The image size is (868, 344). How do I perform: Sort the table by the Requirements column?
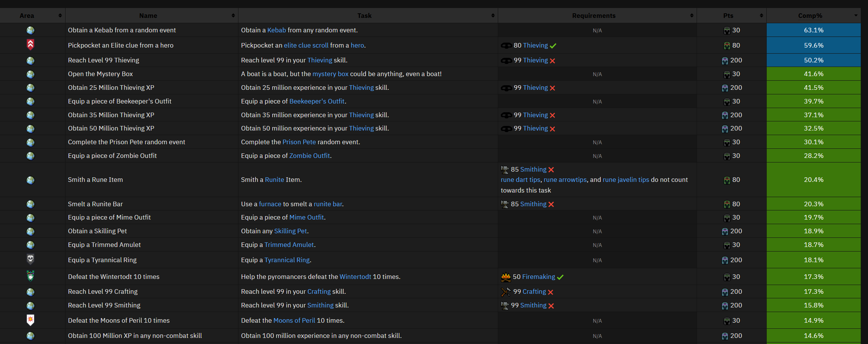pyautogui.click(x=597, y=16)
